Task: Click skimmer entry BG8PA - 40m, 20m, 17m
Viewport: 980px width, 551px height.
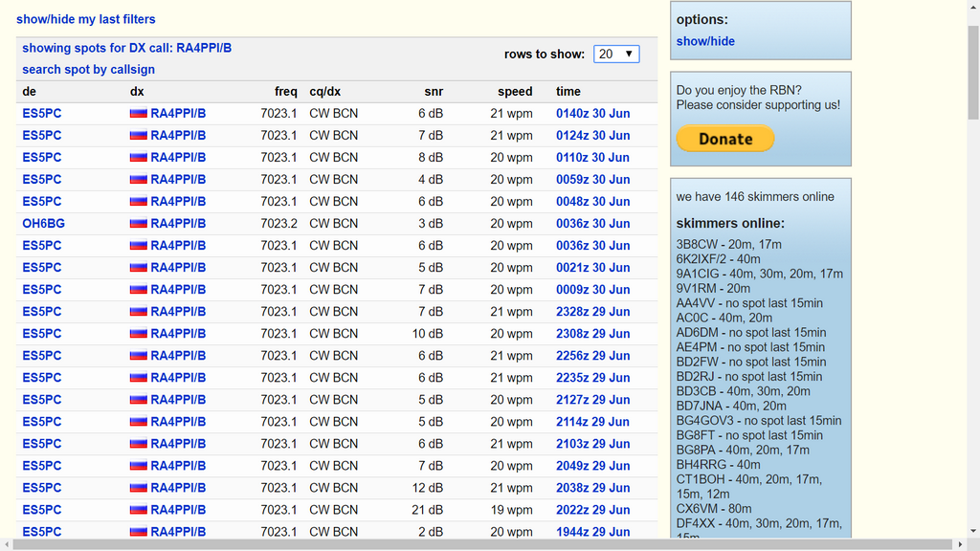Action: 743,450
